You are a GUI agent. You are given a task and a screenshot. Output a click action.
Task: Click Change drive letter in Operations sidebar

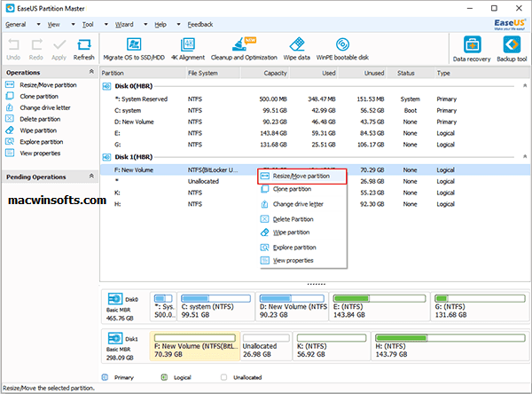coord(45,106)
